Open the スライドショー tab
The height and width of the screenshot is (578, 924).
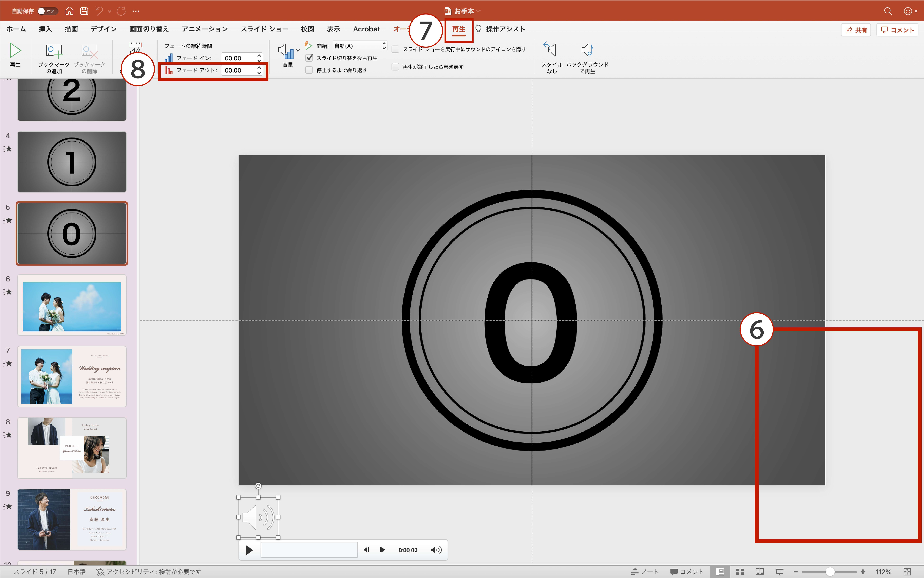click(x=264, y=29)
